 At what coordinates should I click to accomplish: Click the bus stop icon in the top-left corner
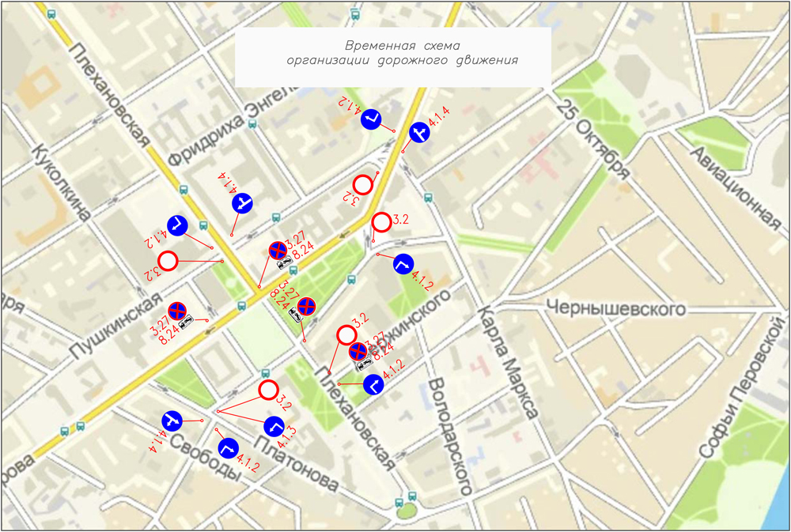coord(52,15)
